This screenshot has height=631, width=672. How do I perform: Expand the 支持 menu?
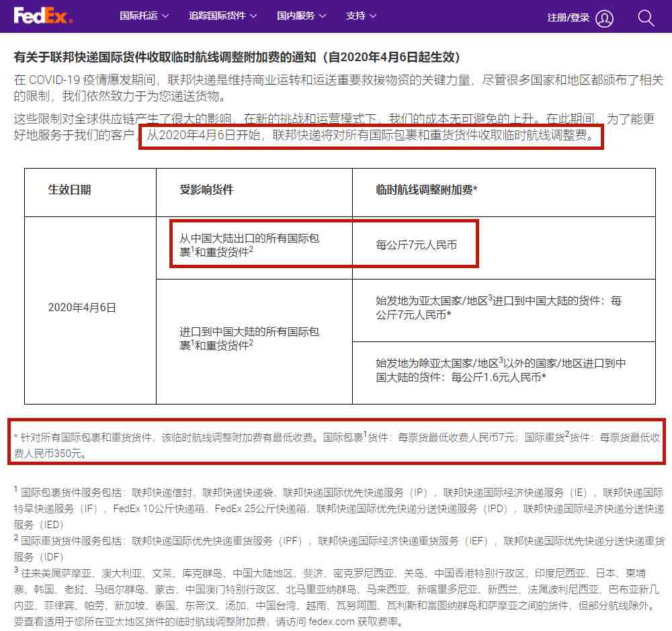point(361,16)
